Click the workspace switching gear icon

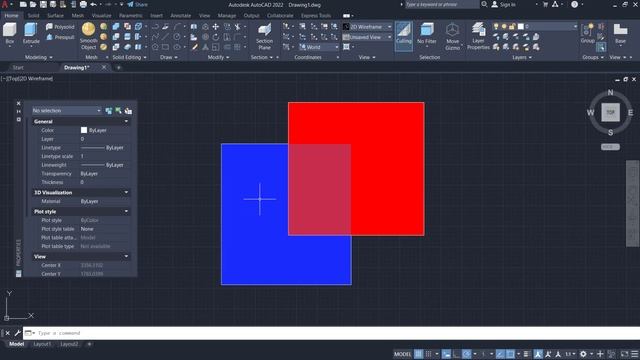[583, 354]
